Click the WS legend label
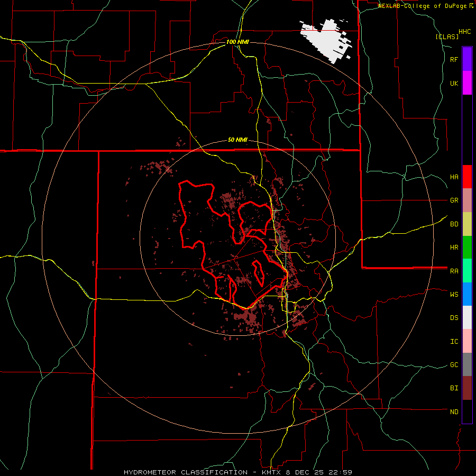 (x=454, y=295)
